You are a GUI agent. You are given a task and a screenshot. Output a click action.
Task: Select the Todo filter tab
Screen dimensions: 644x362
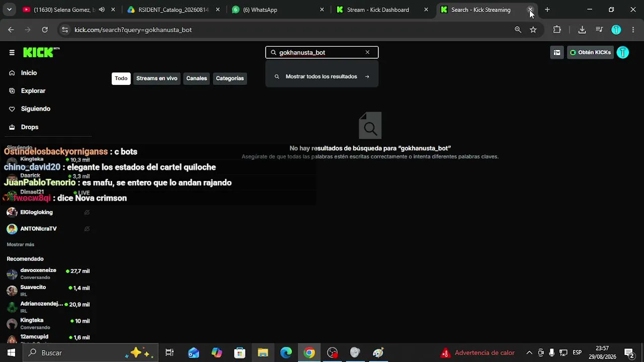click(x=121, y=78)
